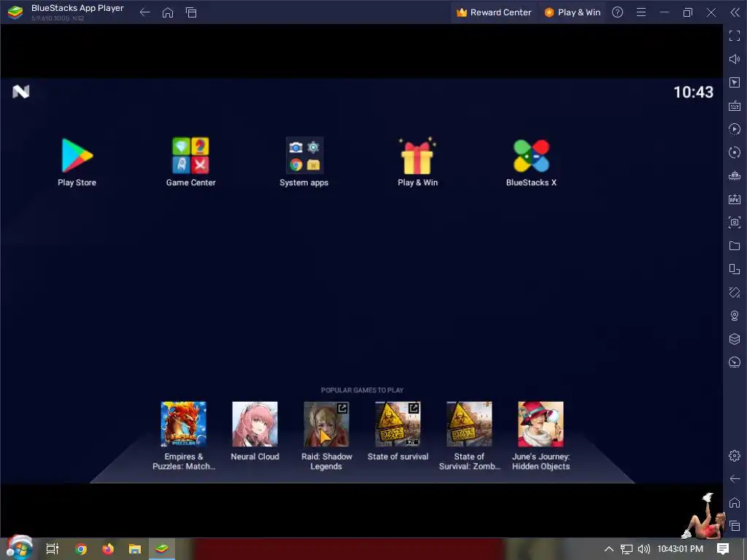747x560 pixels.
Task: Enter full screen mode
Action: [735, 36]
